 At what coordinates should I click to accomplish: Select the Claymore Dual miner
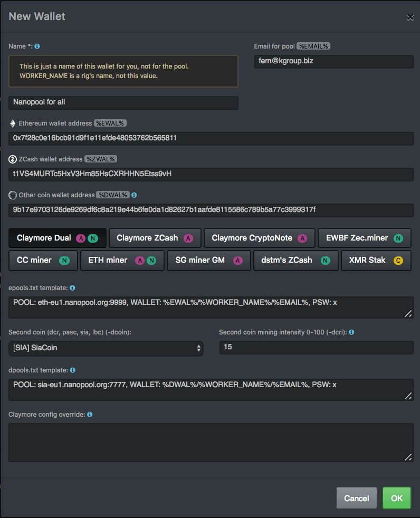[58, 238]
